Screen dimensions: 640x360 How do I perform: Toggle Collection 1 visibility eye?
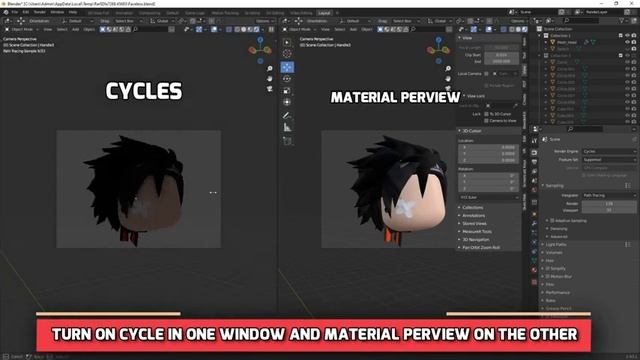click(x=627, y=36)
